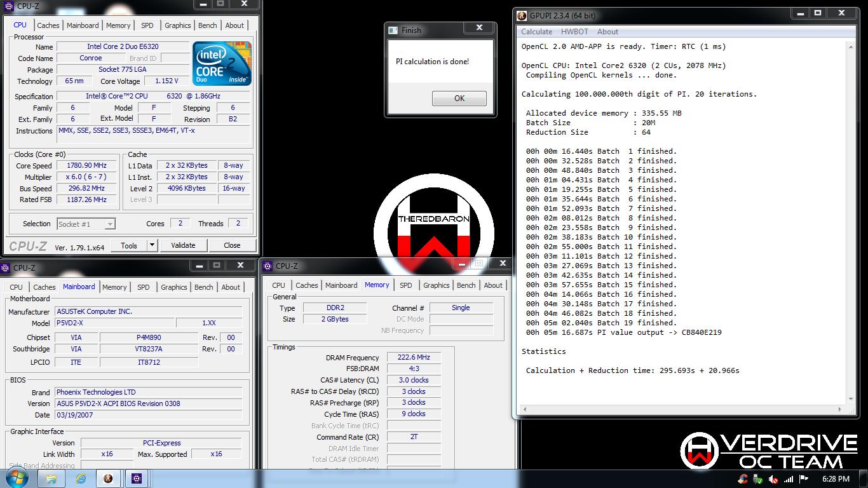
Task: Select CPU tab in the Mainboard CPU-Z window
Action: 17,287
